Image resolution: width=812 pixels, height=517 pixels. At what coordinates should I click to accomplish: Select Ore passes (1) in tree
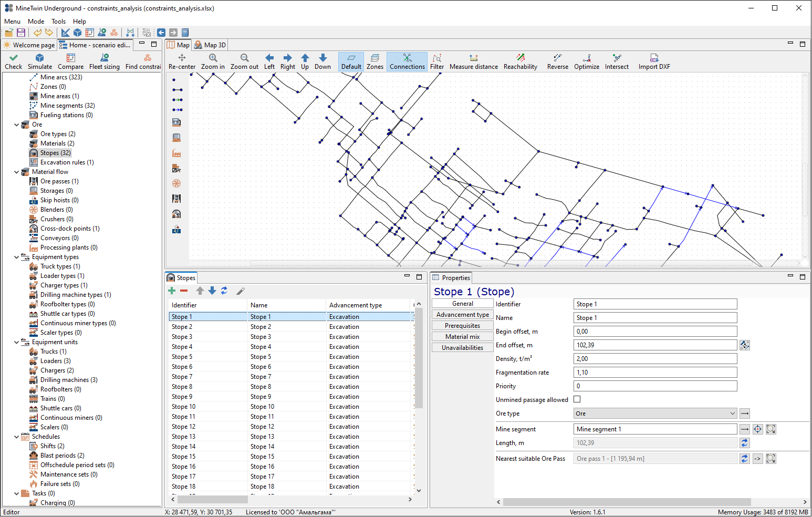59,181
